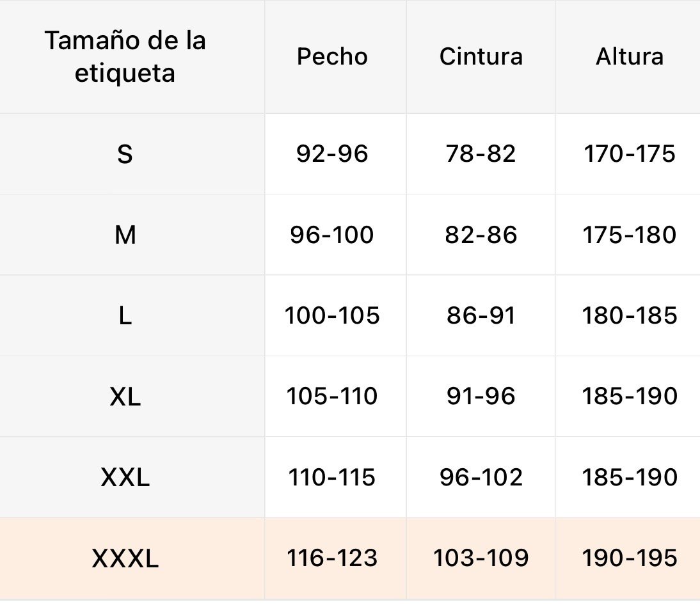
Task: Choose the M size label
Action: 125,235
